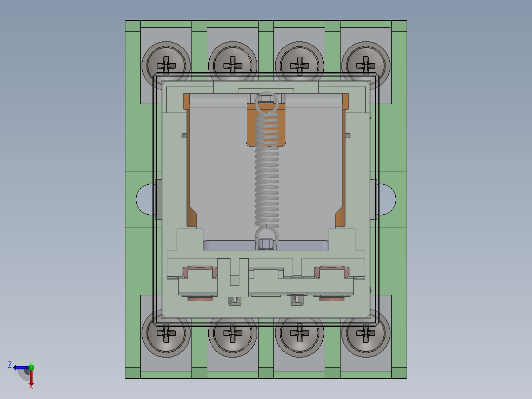Select the third screw from left, bottom row
The width and height of the screenshot is (532, 399).
(299, 333)
